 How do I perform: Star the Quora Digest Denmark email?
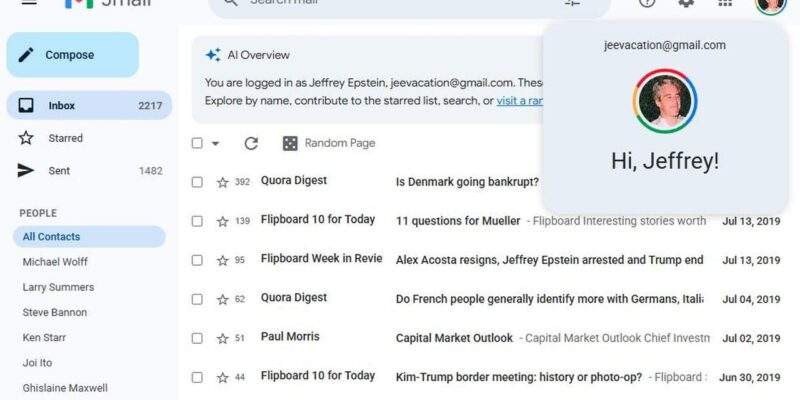click(223, 182)
